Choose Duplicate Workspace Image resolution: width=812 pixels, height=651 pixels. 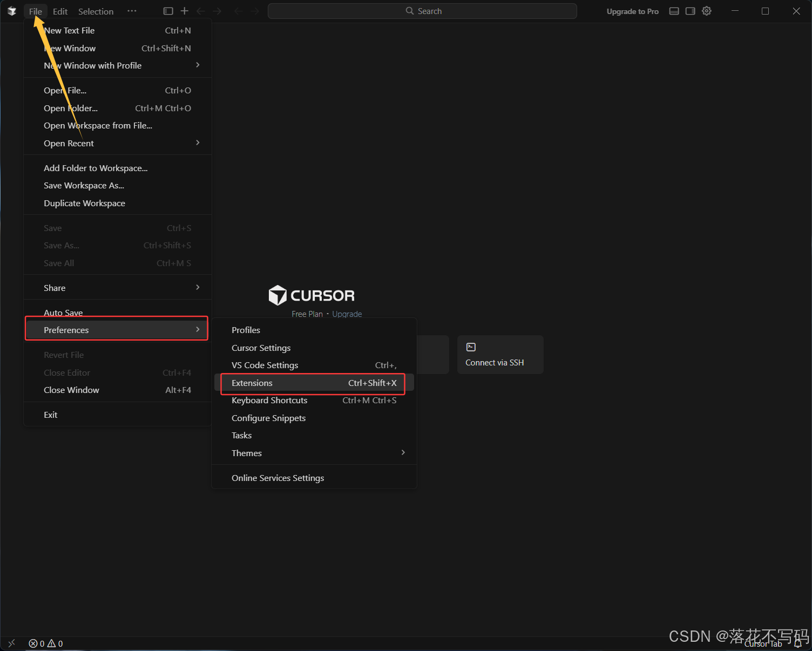(118, 203)
